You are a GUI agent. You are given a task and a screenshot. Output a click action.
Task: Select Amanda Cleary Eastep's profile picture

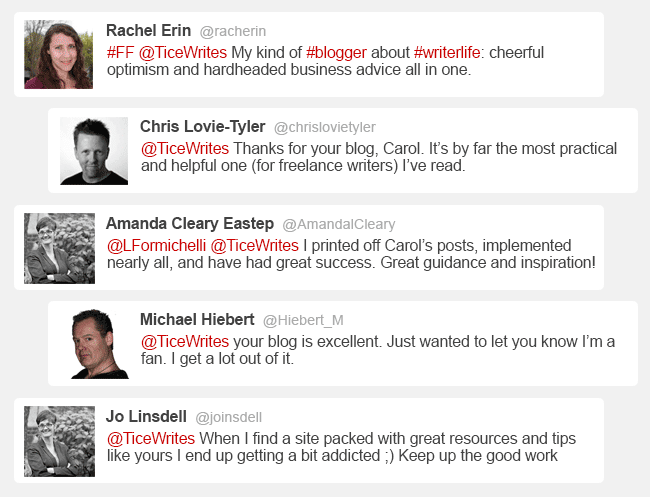tap(59, 248)
